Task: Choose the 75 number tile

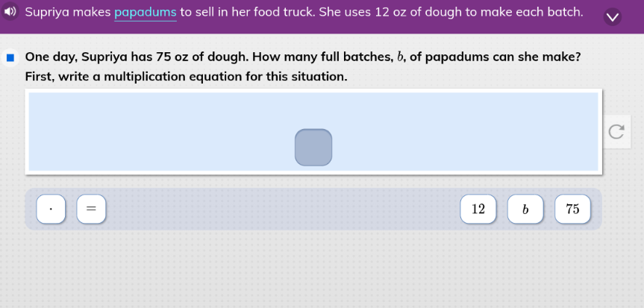Action: [572, 210]
